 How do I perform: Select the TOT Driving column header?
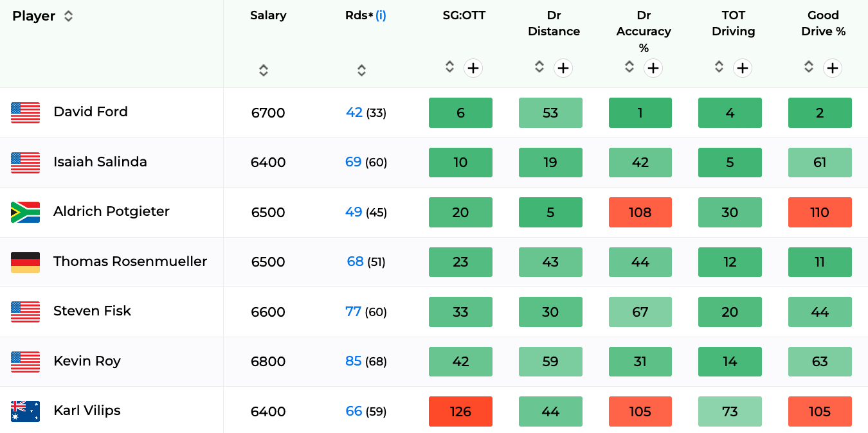pyautogui.click(x=733, y=23)
